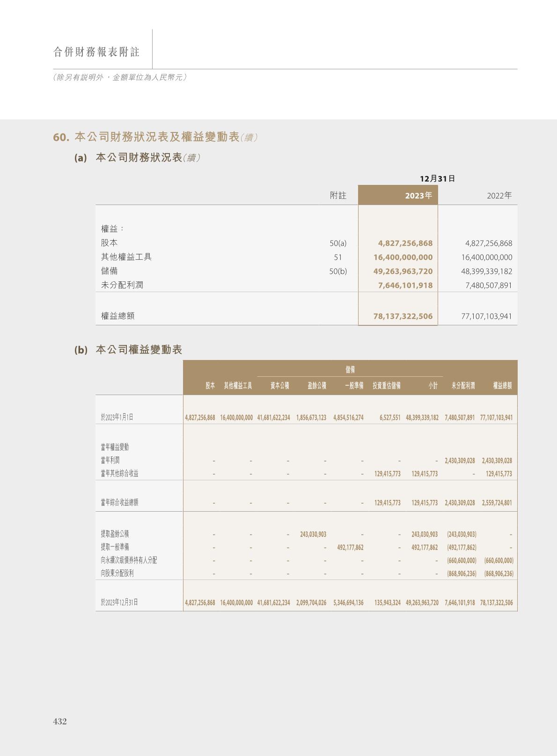Click the 向股東分配股利 row label
Viewport: 557px width, 756px height.
pos(117,573)
